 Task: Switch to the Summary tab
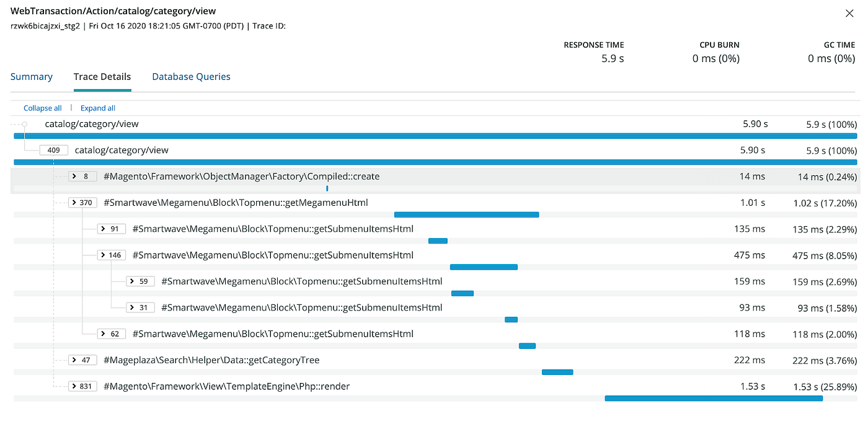(x=32, y=77)
